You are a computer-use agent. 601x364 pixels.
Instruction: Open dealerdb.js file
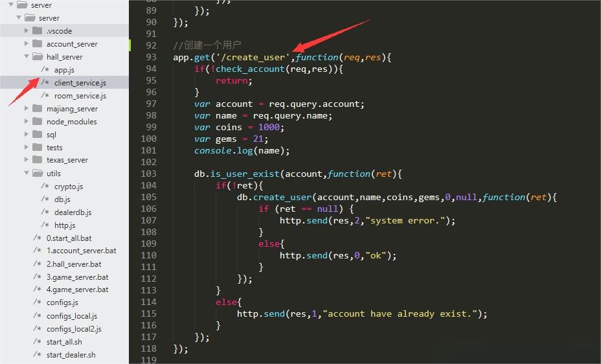click(73, 212)
